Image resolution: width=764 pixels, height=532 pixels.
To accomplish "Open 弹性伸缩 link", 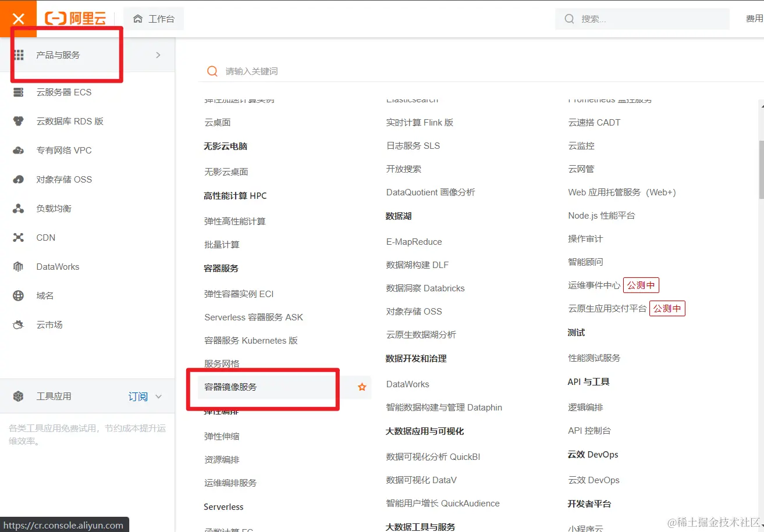I will coord(222,437).
